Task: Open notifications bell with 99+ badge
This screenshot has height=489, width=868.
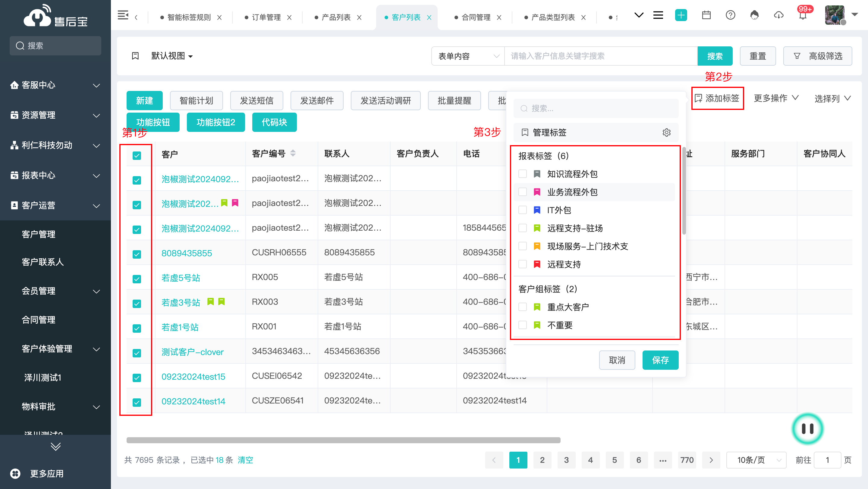Action: pos(803,15)
